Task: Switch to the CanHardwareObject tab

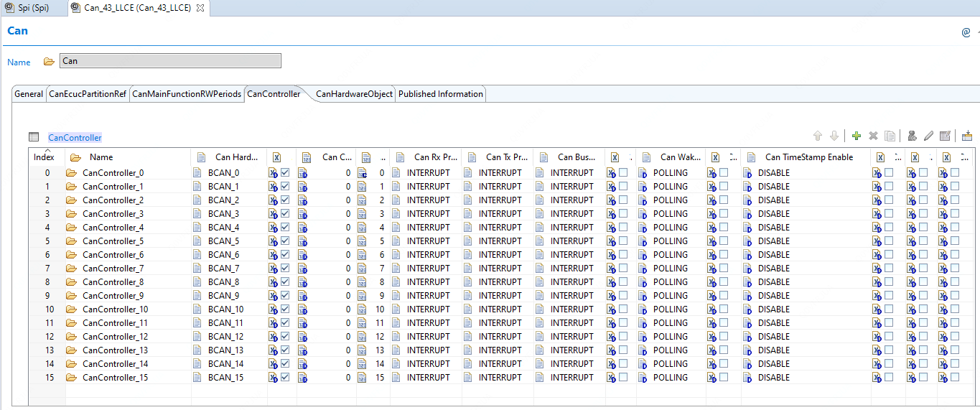Action: coord(354,94)
